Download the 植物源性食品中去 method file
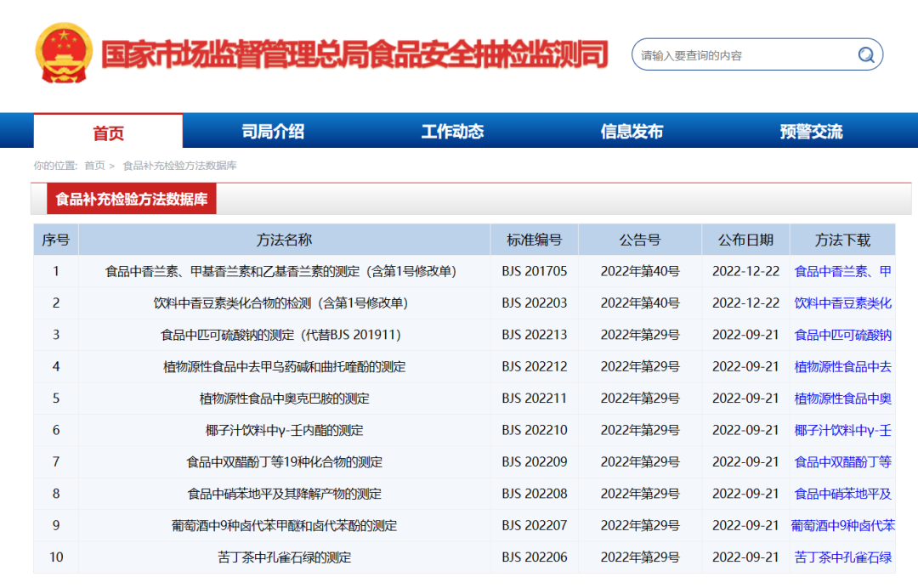Viewport: 918px width, 588px height. tap(842, 367)
